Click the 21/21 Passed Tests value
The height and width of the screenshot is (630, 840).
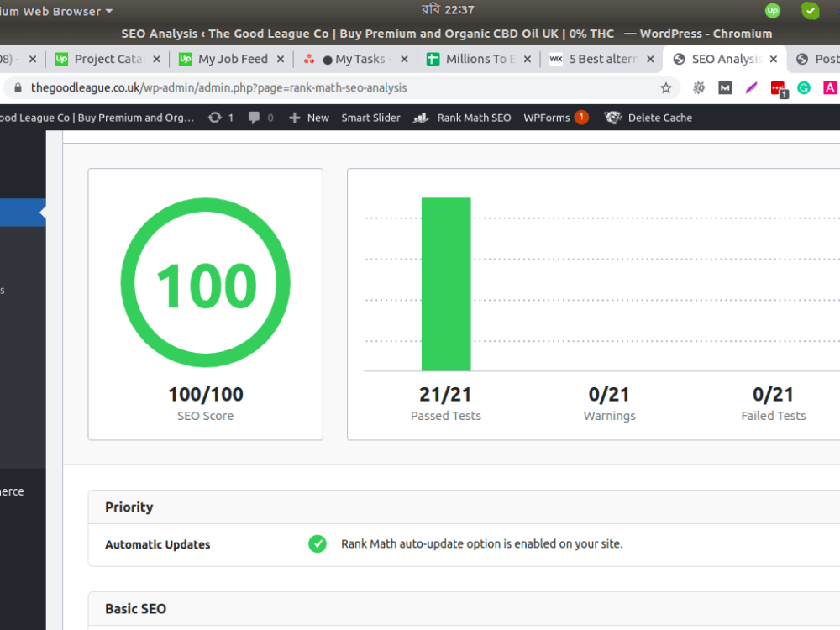(x=446, y=395)
